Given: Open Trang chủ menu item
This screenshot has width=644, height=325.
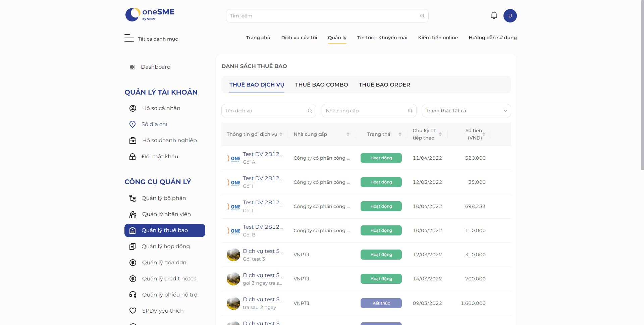Looking at the screenshot, I should pyautogui.click(x=258, y=38).
